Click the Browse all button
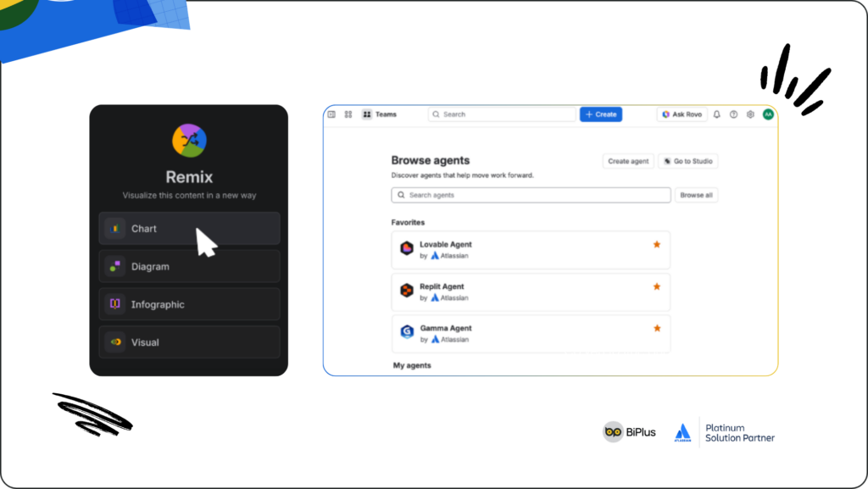 click(x=696, y=195)
